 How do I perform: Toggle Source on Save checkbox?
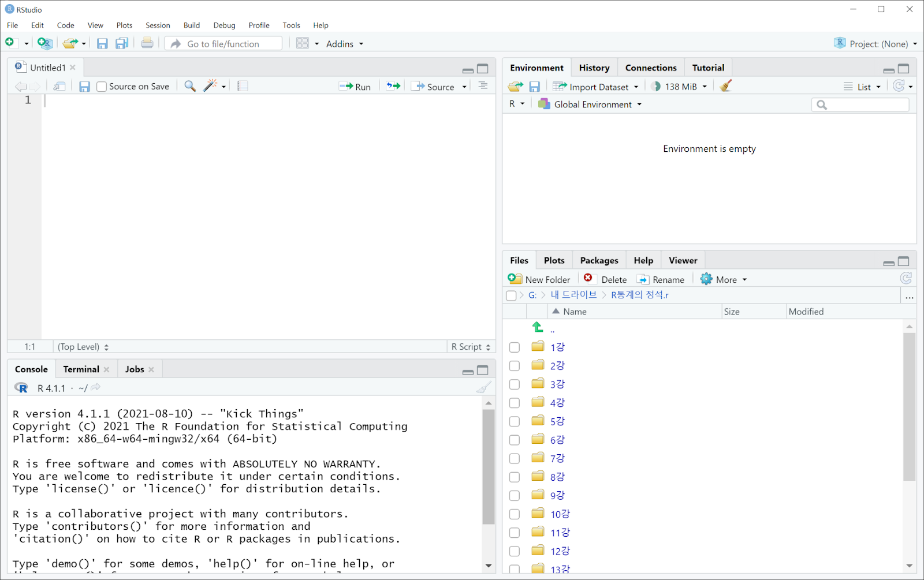102,87
